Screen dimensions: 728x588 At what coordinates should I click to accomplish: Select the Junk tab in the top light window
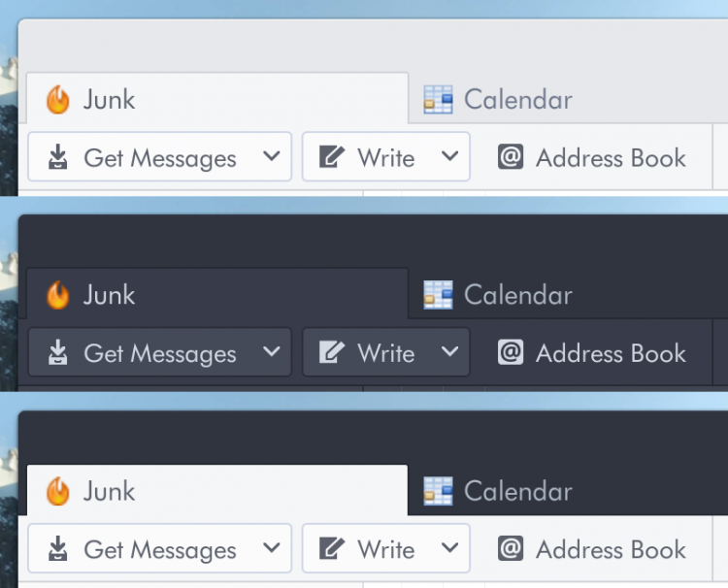click(217, 98)
